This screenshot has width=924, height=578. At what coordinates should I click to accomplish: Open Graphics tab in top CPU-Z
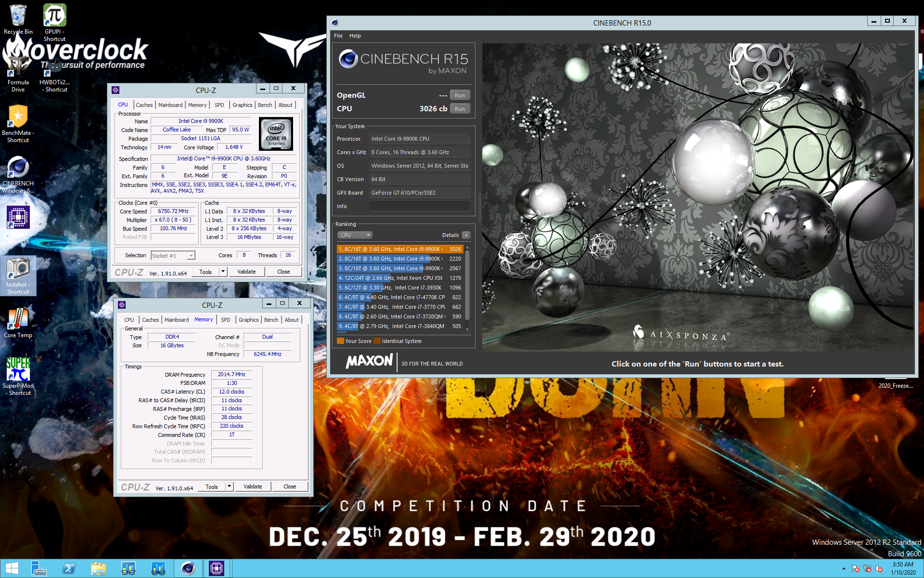[242, 105]
